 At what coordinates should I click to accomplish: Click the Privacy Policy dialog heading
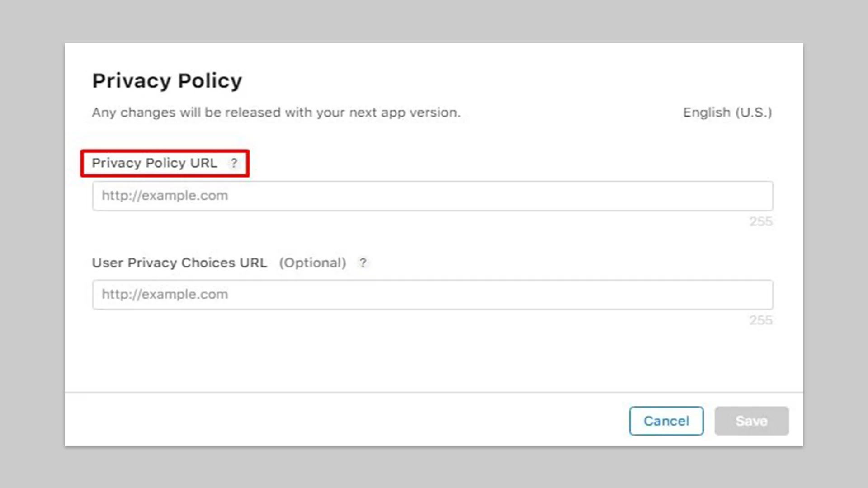click(167, 81)
